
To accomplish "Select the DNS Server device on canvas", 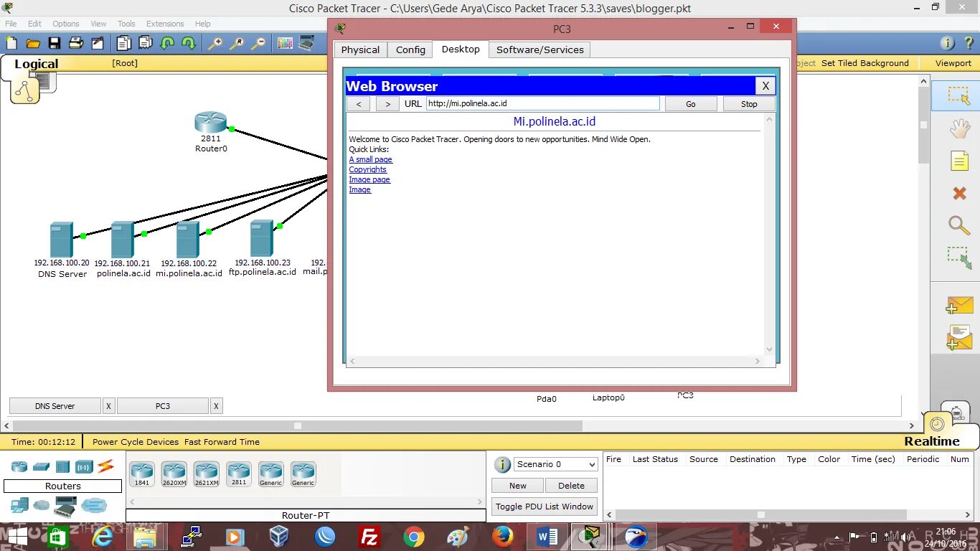I will point(62,240).
